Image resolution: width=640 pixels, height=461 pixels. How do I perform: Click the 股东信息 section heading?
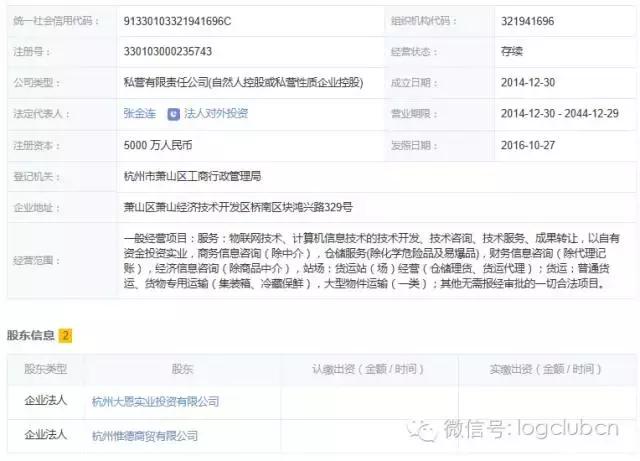[x=31, y=336]
